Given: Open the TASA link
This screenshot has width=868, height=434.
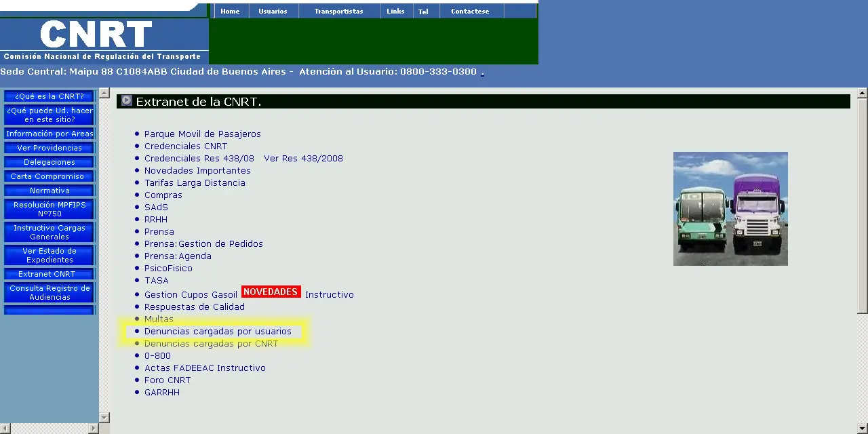Looking at the screenshot, I should tap(156, 281).
